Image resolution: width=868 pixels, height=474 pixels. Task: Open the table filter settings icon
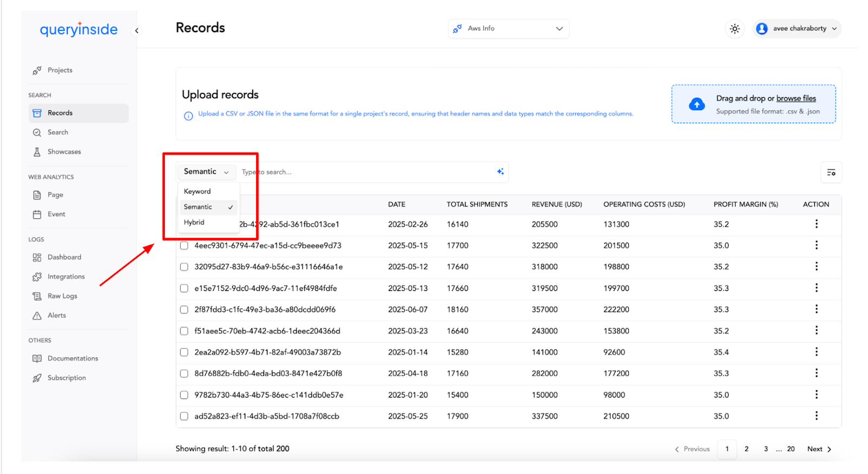coord(831,173)
